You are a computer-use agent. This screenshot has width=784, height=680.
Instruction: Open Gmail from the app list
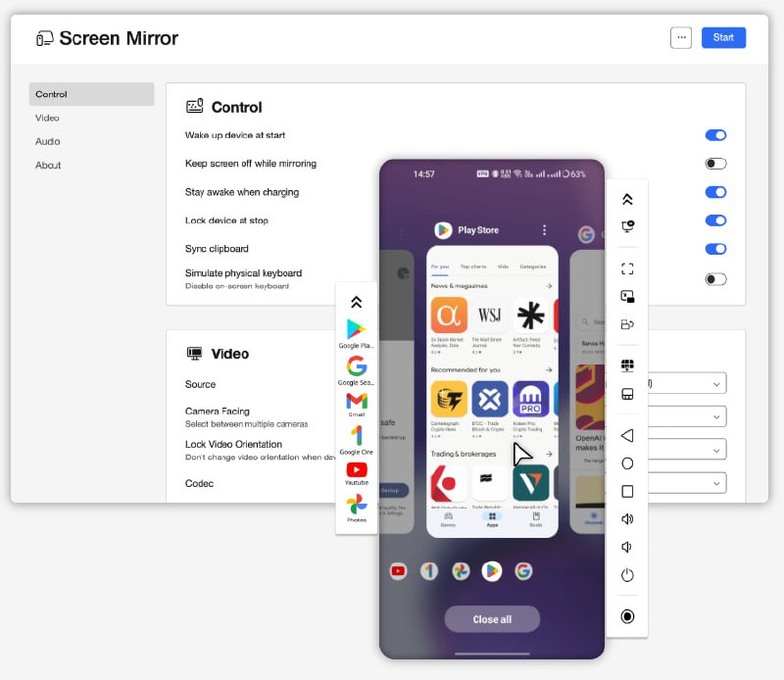[x=356, y=403]
